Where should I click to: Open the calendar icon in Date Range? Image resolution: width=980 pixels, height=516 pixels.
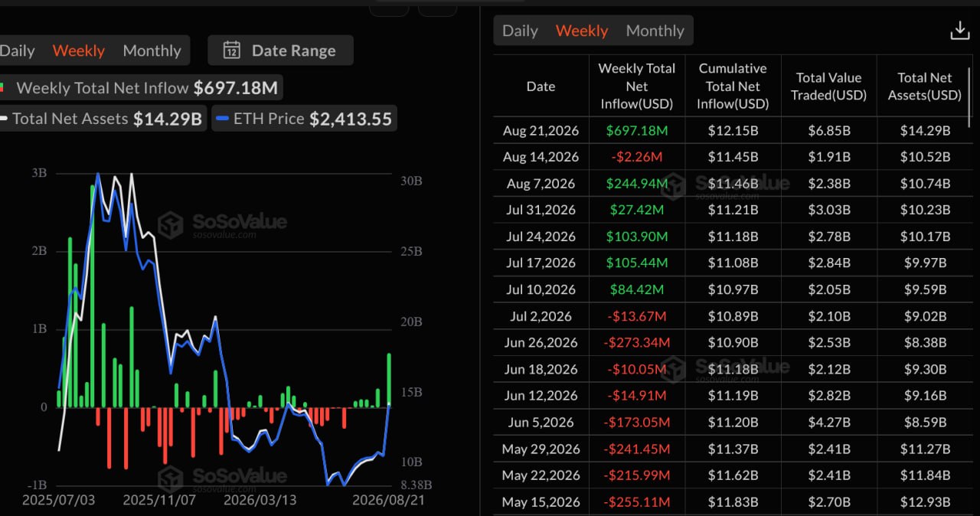coord(231,51)
